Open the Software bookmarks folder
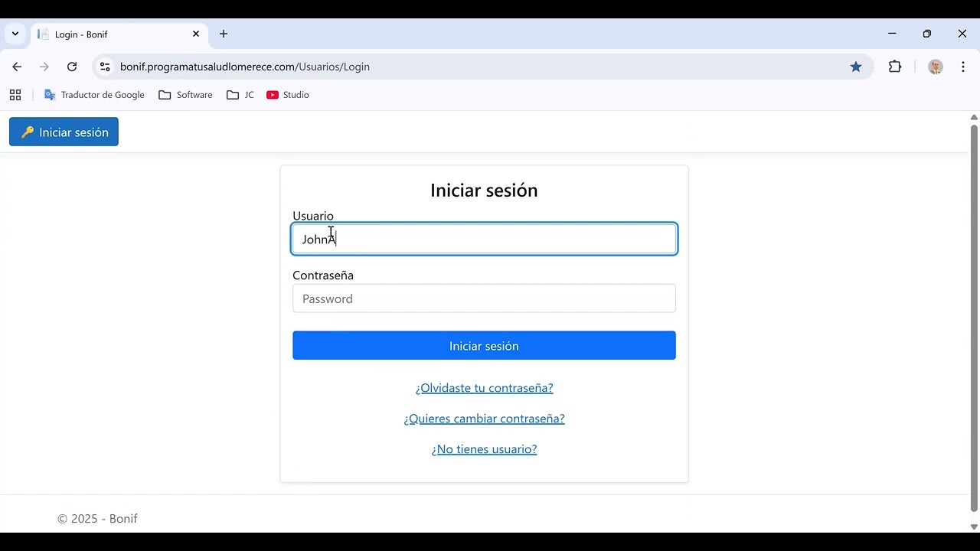Viewport: 980px width, 551px height. point(185,95)
